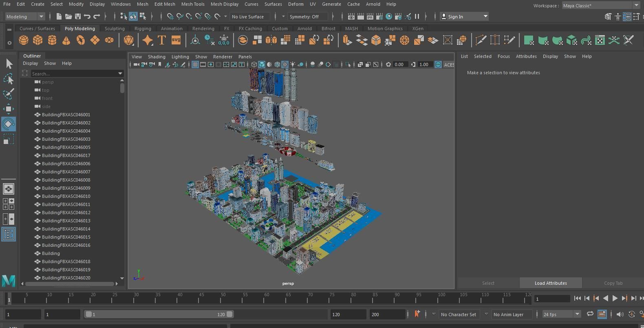Toggle the viewport grid display

(195, 64)
